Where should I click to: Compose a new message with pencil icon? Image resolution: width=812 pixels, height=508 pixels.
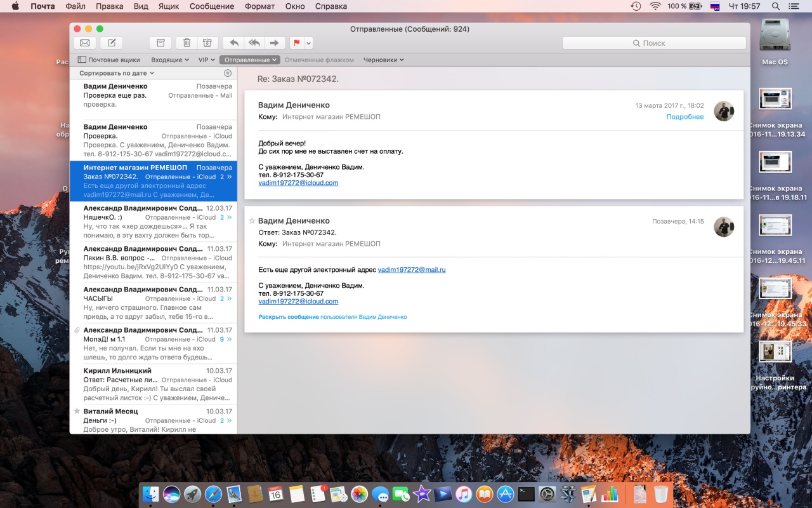(112, 43)
